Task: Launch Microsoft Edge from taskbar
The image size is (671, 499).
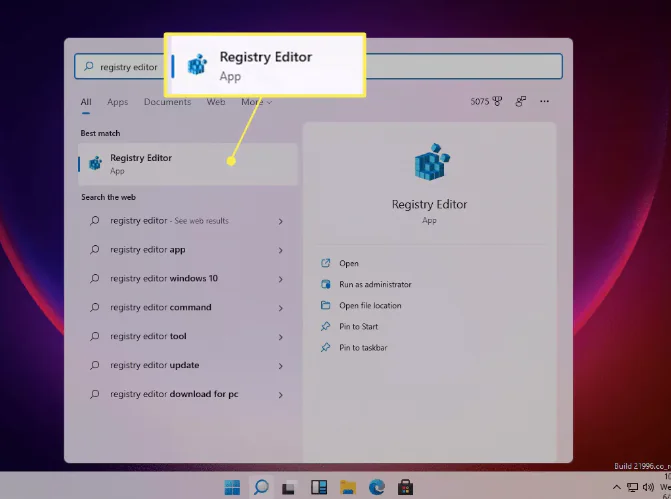Action: coord(377,487)
